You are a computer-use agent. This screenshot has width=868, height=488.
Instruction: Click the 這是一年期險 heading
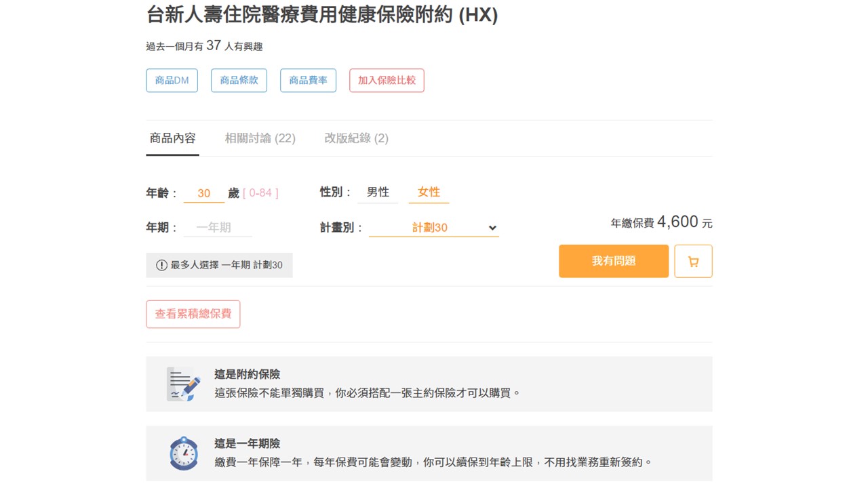click(x=248, y=443)
